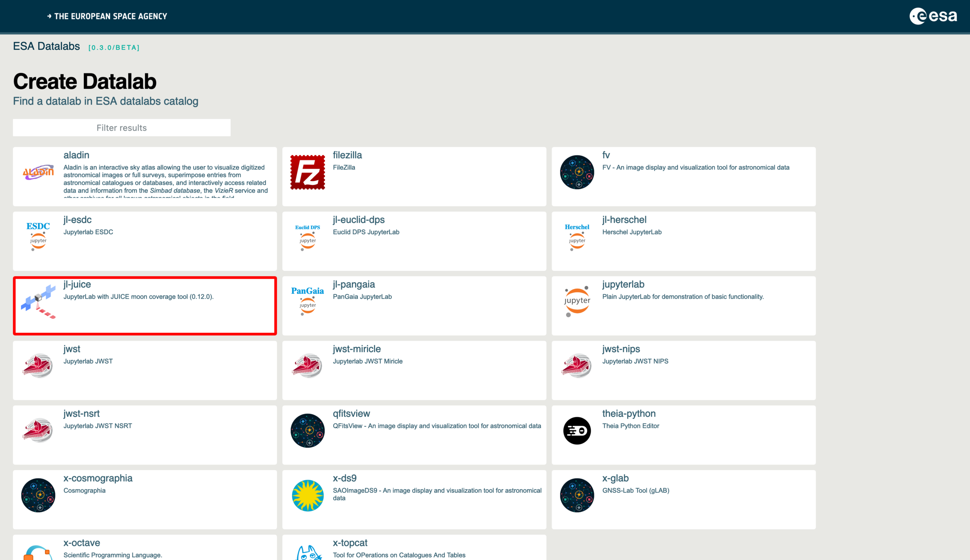This screenshot has width=970, height=560.
Task: Click the esa logo in header
Action: 933,16
